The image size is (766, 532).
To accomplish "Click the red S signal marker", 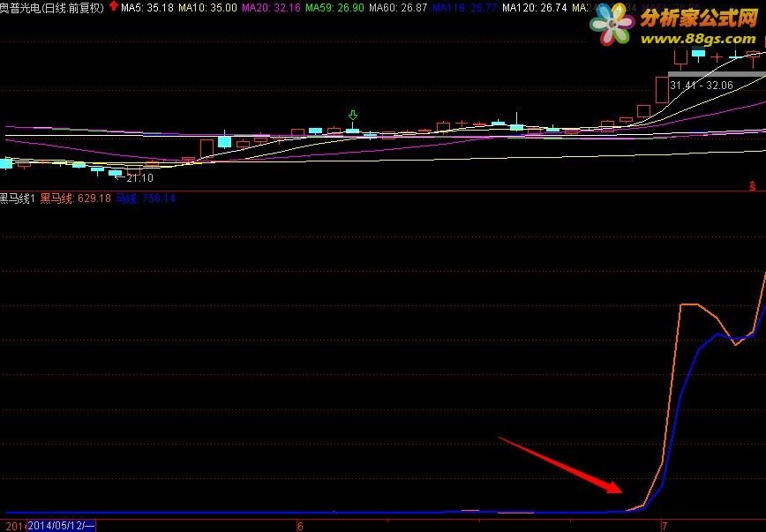I will pyautogui.click(x=752, y=185).
